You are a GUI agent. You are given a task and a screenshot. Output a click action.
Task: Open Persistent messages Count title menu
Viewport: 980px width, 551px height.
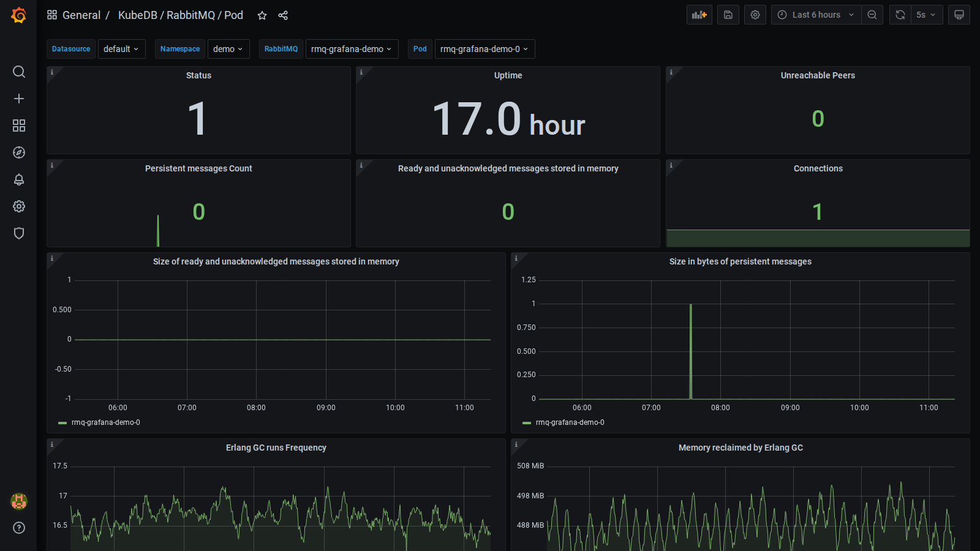point(198,168)
